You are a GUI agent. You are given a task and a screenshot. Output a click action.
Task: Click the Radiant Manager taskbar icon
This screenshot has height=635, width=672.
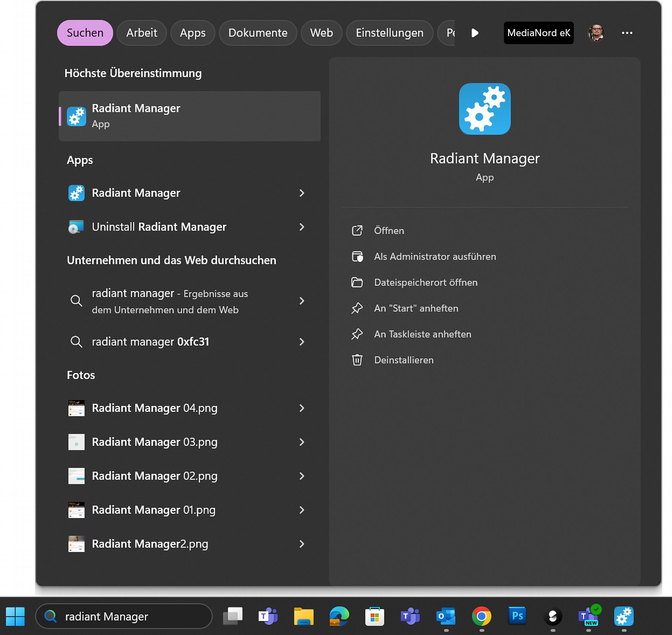click(624, 616)
